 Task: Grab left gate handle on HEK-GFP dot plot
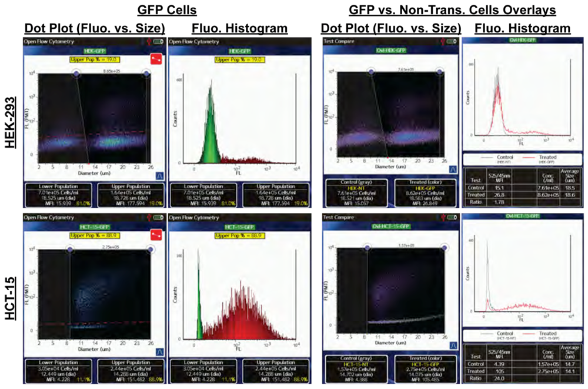click(x=76, y=74)
